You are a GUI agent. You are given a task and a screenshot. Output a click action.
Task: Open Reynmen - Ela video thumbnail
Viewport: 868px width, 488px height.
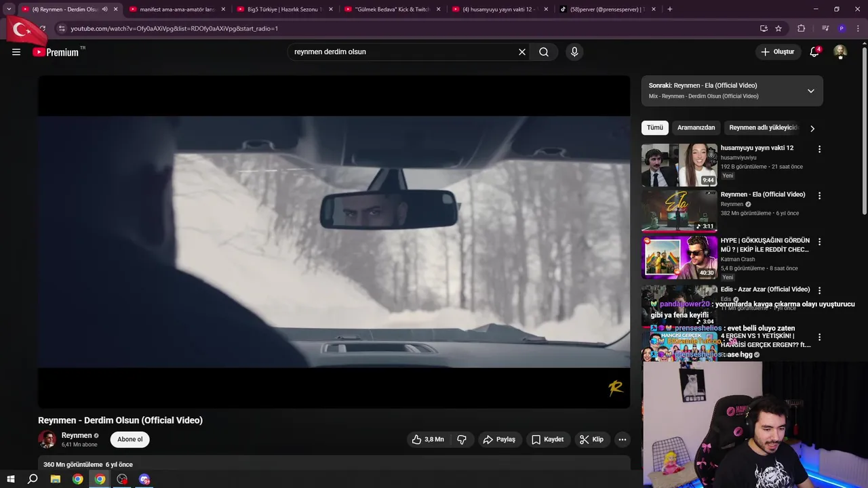coord(679,211)
